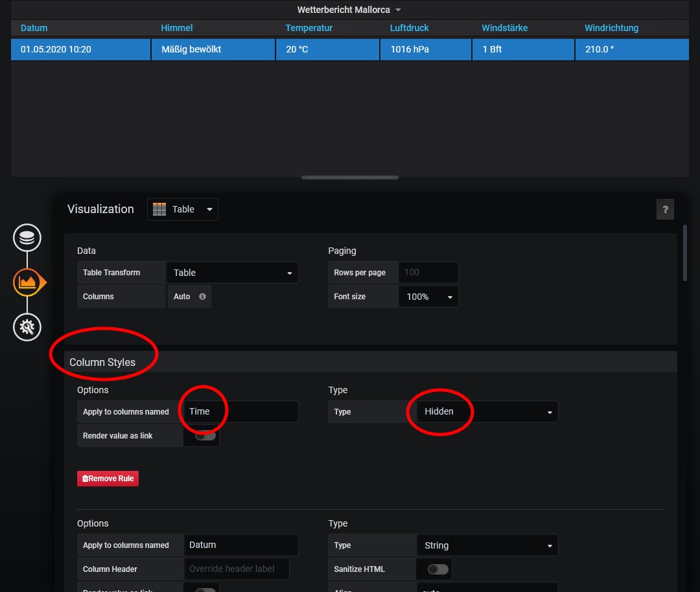Click the editor vertical scrollbar
Screen dimensions: 700x592
point(685,253)
